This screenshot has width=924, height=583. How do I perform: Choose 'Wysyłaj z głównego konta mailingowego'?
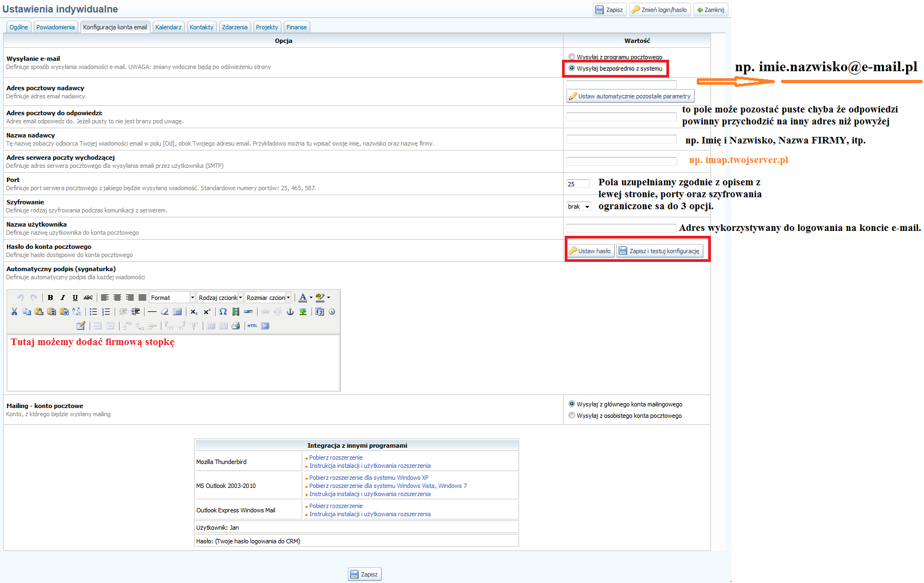[x=572, y=404]
